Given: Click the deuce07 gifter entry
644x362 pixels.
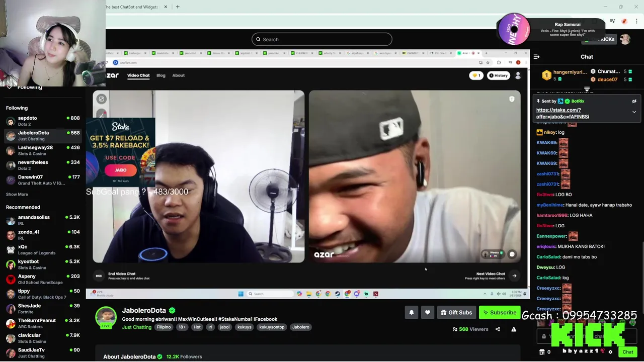Looking at the screenshot, I should [612, 79].
